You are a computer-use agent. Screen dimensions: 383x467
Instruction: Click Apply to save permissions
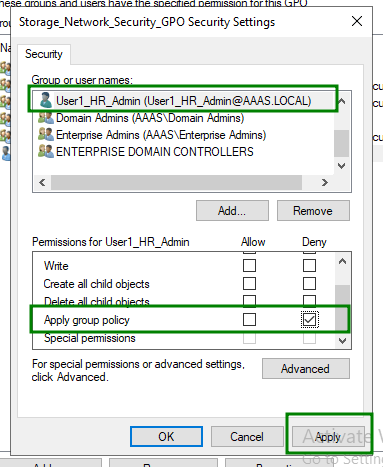[x=328, y=437]
